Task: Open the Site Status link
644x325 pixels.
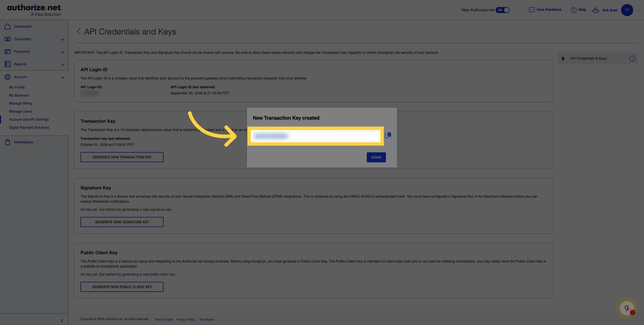Action: [x=207, y=319]
